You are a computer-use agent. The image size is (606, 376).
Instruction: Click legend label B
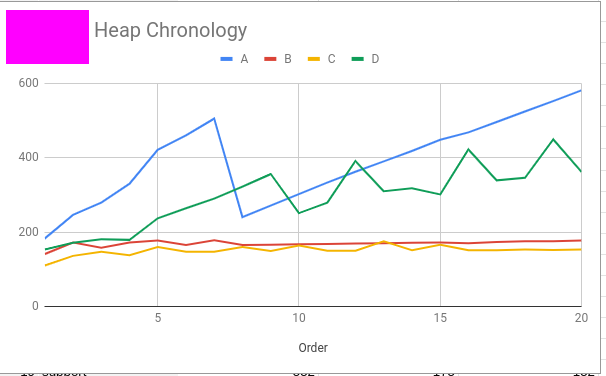click(288, 59)
